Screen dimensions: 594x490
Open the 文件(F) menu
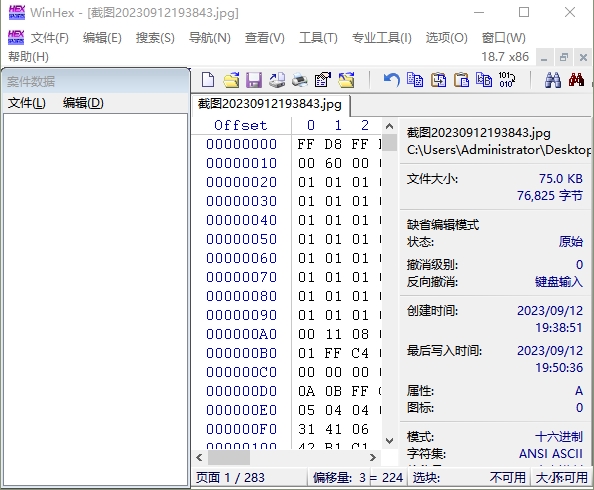pyautogui.click(x=50, y=38)
